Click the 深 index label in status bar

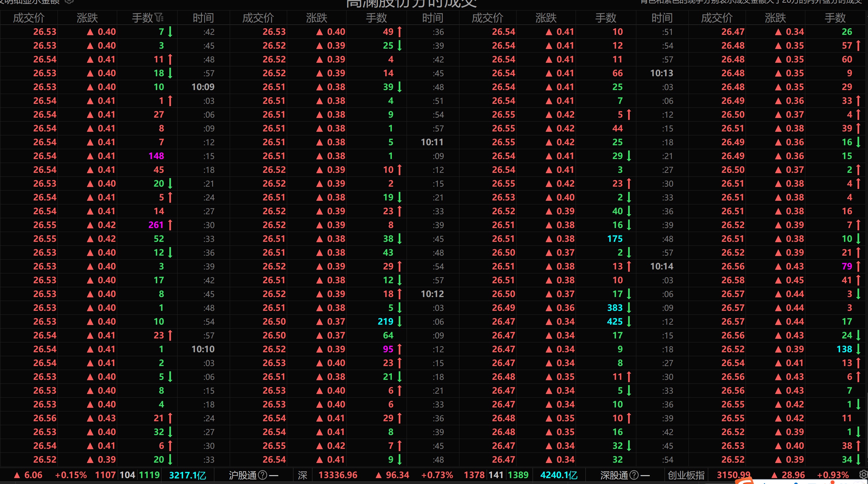pos(302,475)
